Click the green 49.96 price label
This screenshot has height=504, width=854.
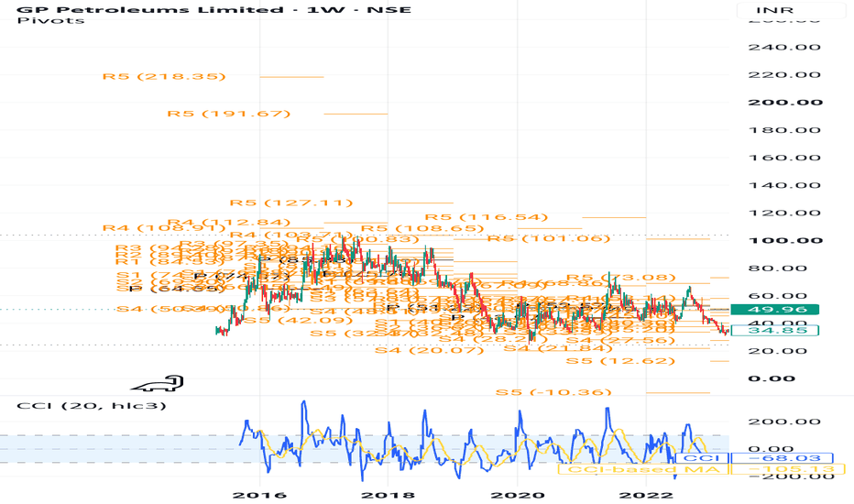tap(774, 310)
